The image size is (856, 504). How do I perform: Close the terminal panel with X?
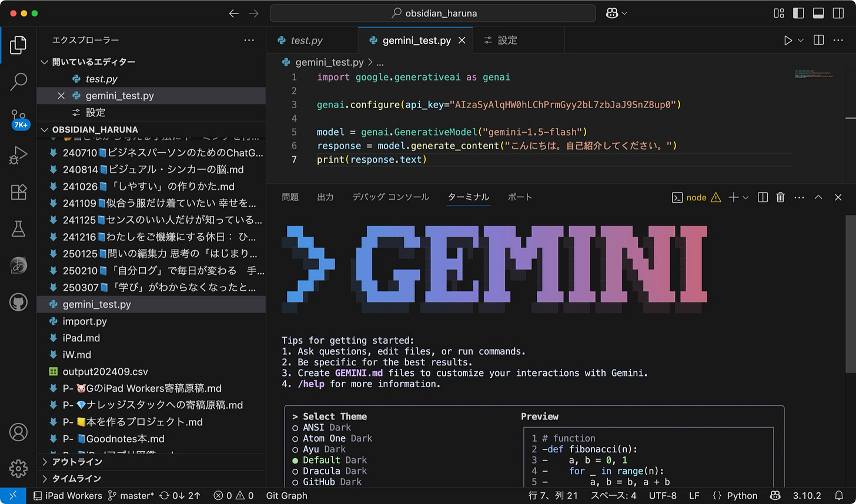pyautogui.click(x=838, y=197)
